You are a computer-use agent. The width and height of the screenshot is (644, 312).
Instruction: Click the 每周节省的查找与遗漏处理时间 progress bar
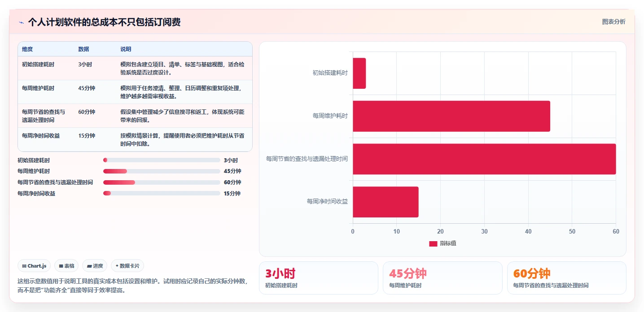[162, 182]
